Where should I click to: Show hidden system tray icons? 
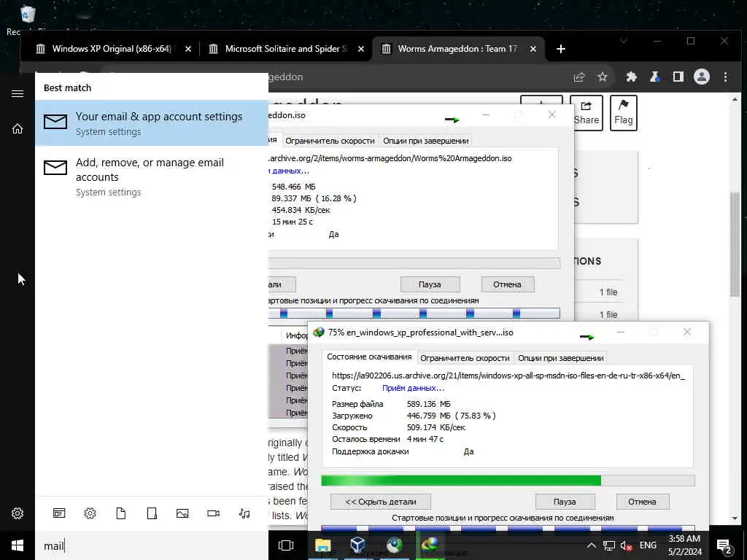coord(591,545)
